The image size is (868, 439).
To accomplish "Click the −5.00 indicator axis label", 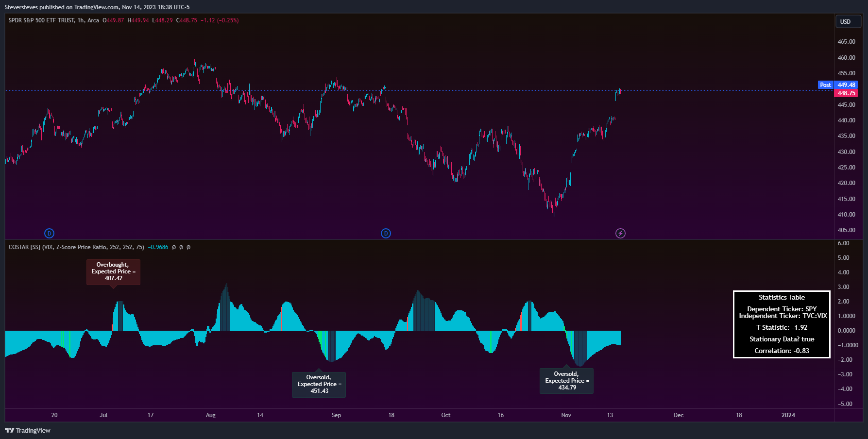I will click(845, 404).
